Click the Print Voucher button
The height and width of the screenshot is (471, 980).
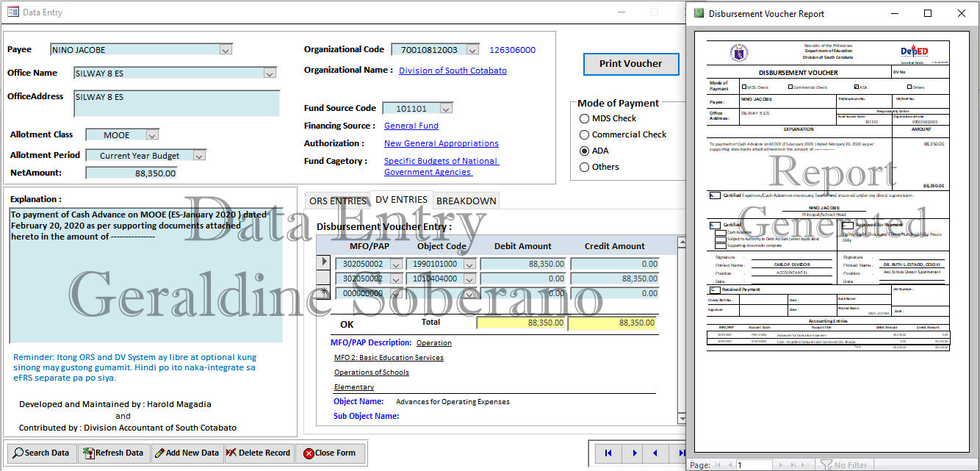click(631, 64)
